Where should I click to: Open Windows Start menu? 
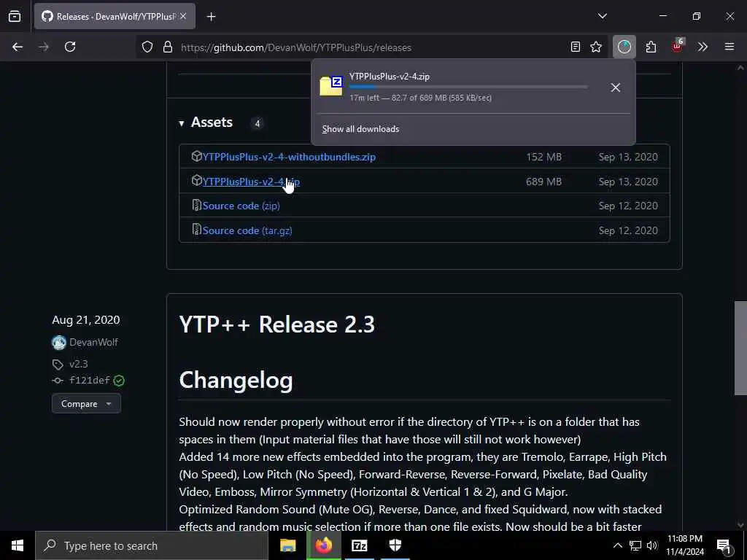[18, 545]
